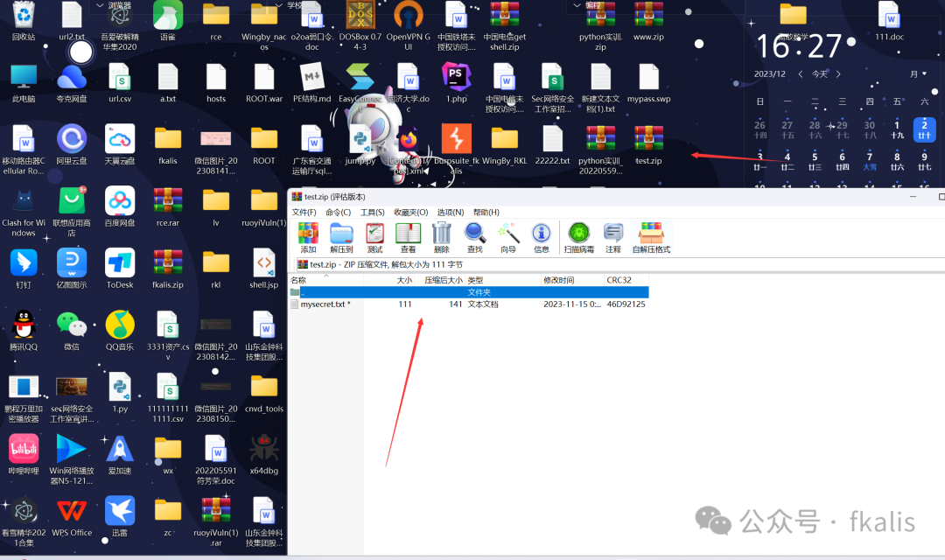Viewport: 945px width, 560px height.
Task: Select the Recycle Bin (回收站) desktop icon
Action: click(x=24, y=21)
